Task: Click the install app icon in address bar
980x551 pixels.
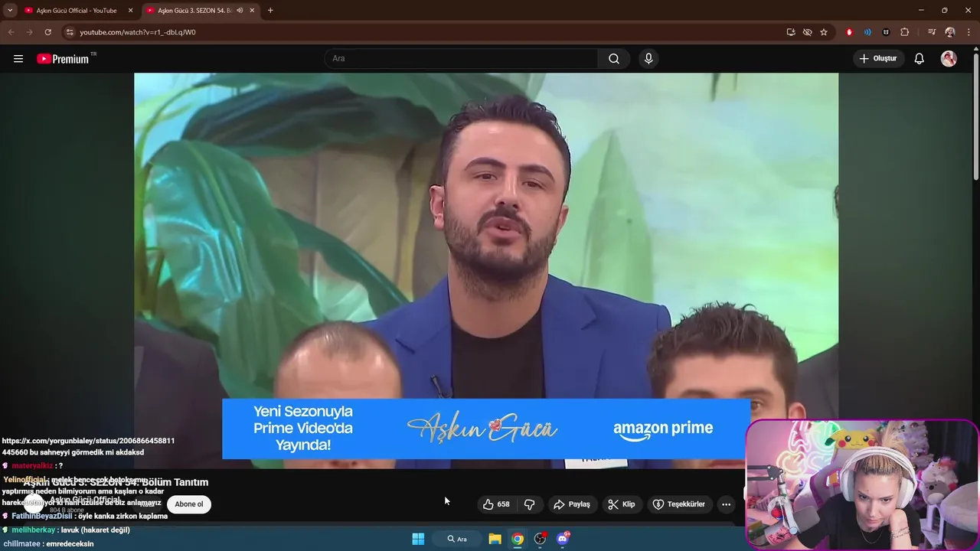Action: coord(791,32)
